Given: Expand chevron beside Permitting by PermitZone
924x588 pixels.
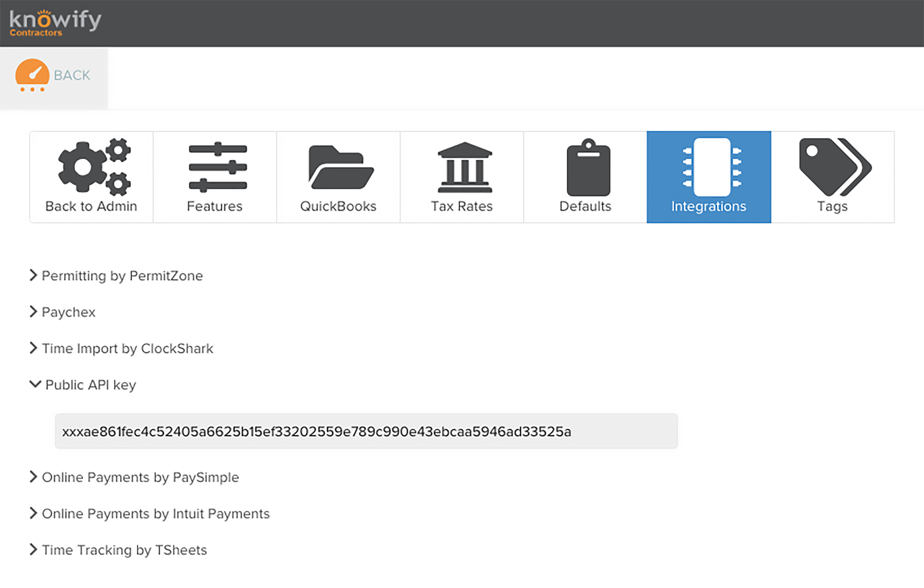Looking at the screenshot, I should [x=33, y=275].
